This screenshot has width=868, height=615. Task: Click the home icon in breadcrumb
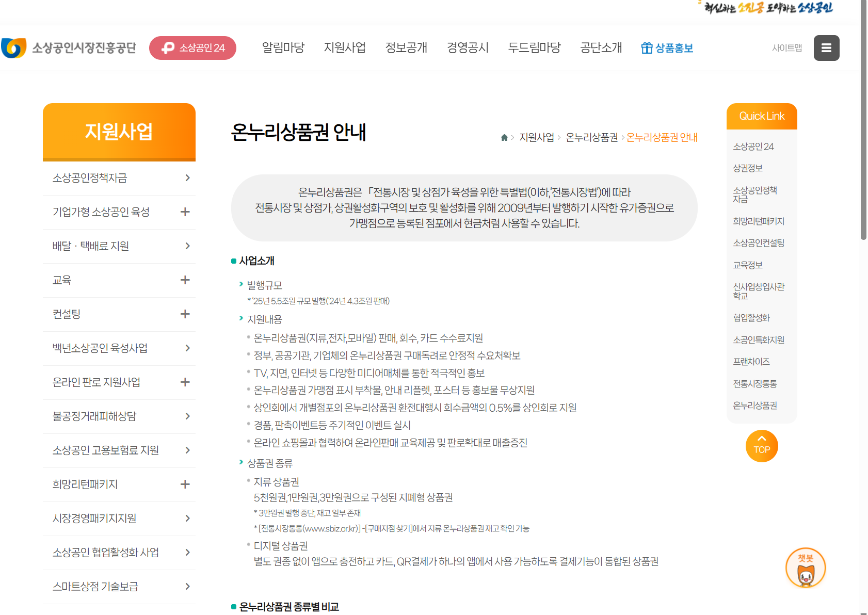tap(504, 137)
